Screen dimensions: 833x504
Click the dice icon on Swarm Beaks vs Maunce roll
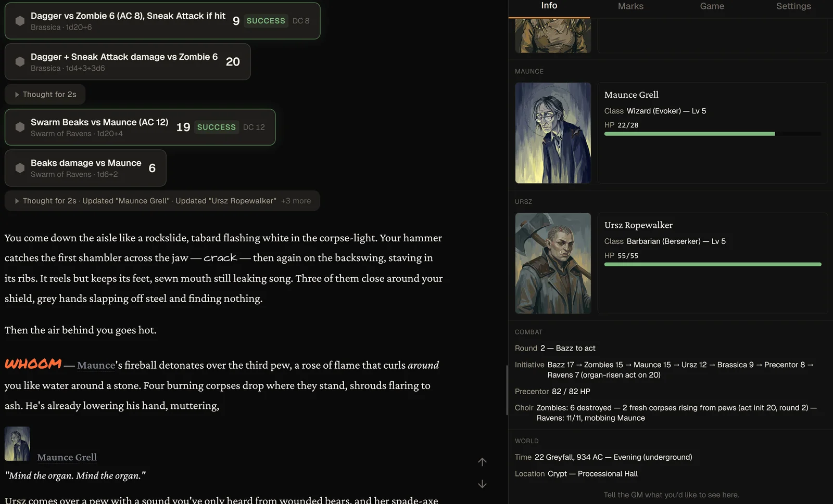[x=20, y=127]
